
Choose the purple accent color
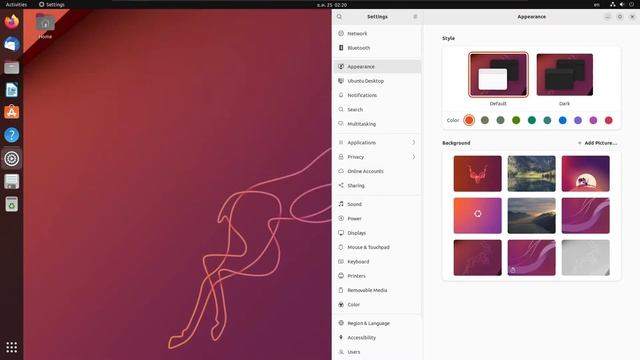(578, 120)
